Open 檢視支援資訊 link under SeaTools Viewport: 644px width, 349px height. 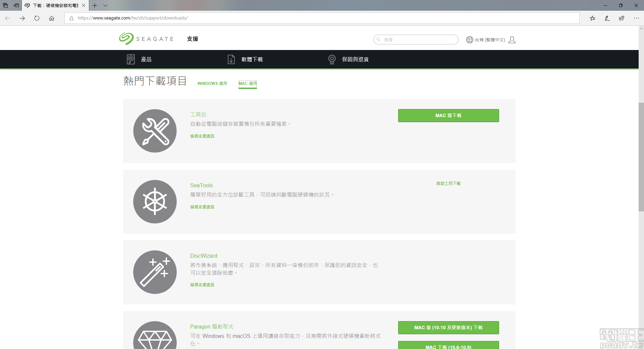point(202,207)
